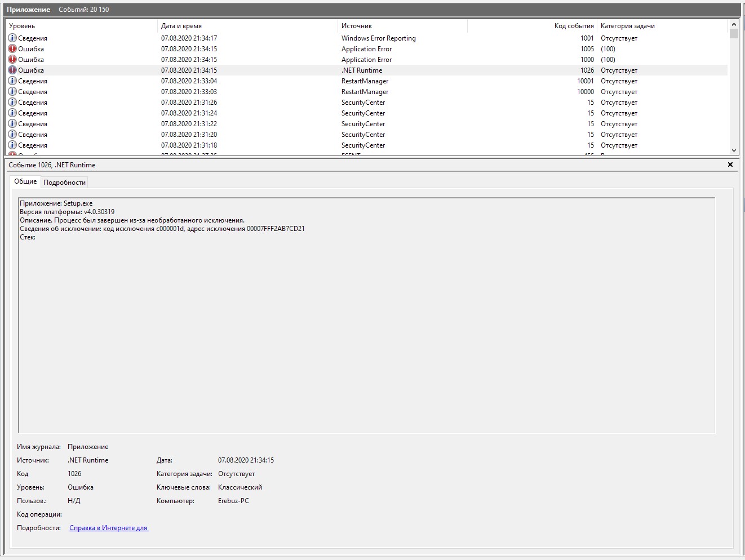Click SecurityCenter cell at 21:31:22

coord(363,124)
